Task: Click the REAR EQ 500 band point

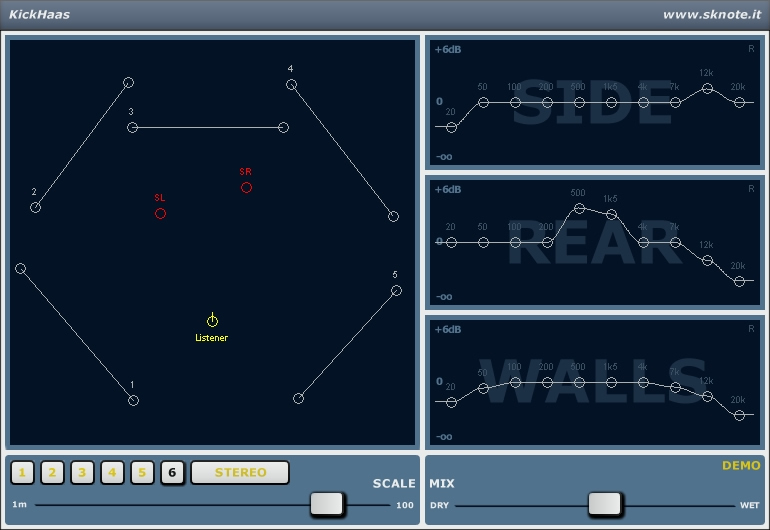Action: pyautogui.click(x=579, y=209)
